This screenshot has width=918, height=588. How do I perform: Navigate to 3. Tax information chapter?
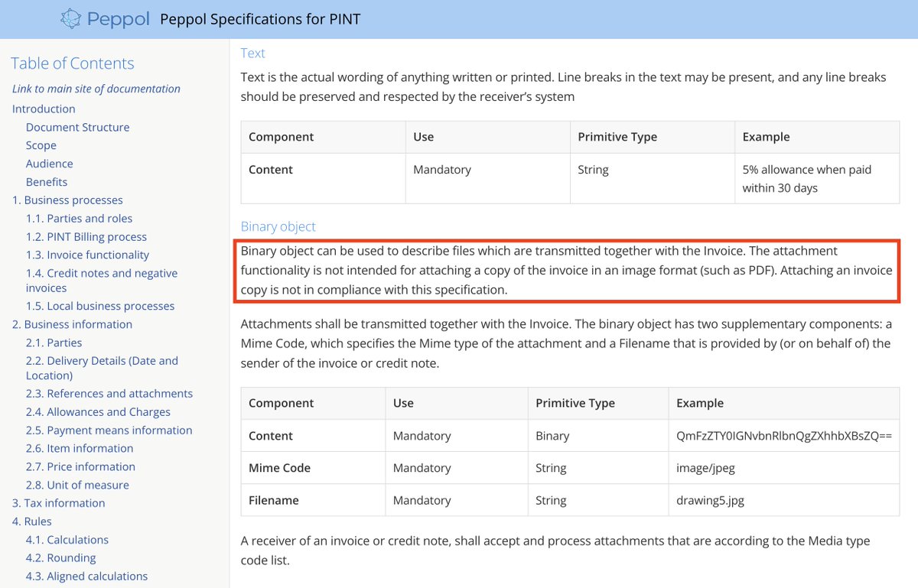pyautogui.click(x=59, y=503)
